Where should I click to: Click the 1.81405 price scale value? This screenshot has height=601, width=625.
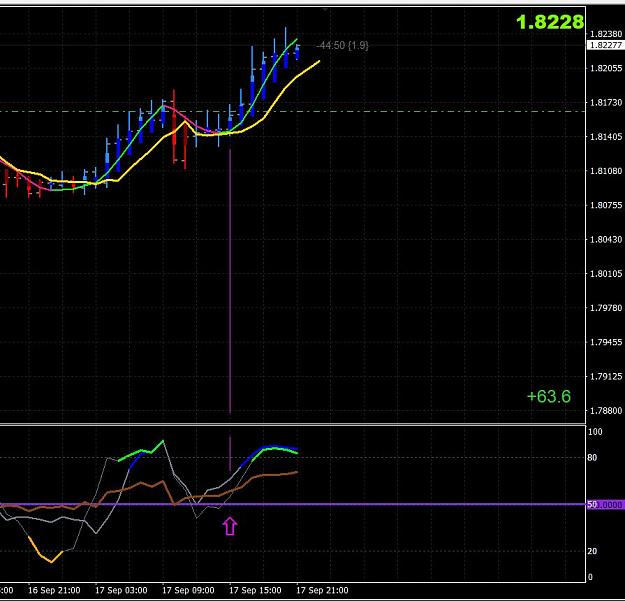605,137
